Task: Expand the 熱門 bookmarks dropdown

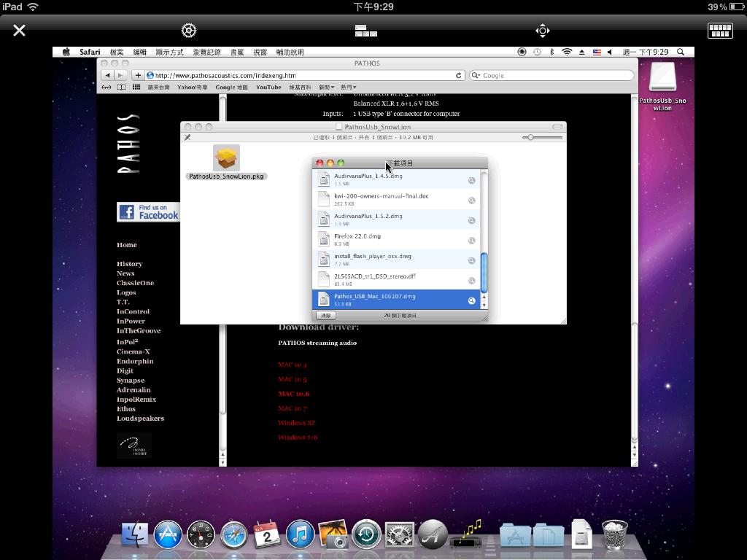Action: (348, 87)
